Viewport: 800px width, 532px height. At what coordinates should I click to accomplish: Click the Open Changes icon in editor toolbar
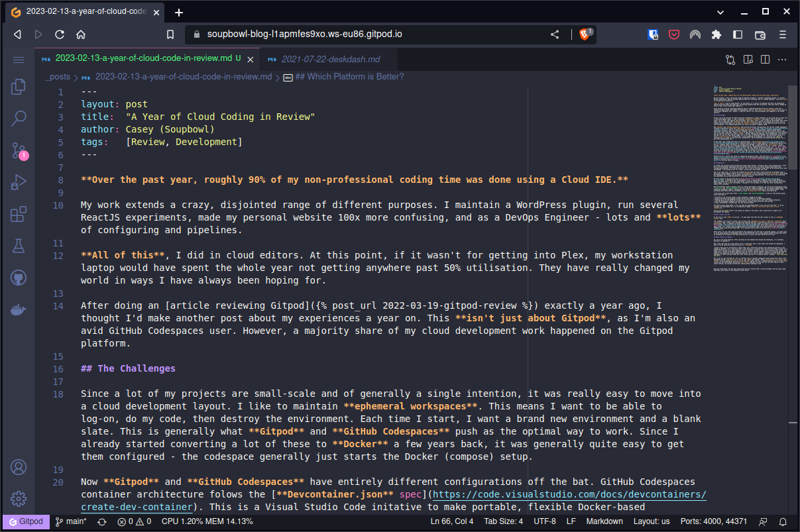[730, 60]
